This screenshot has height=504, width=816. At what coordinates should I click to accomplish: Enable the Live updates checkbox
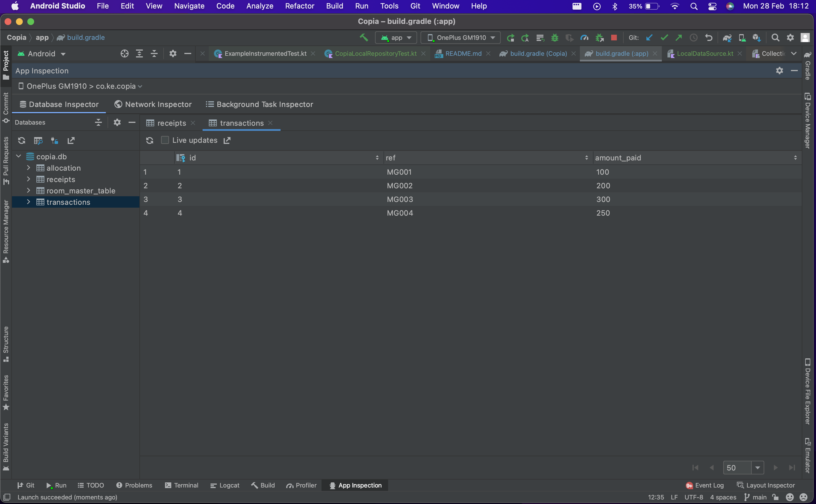pos(165,140)
